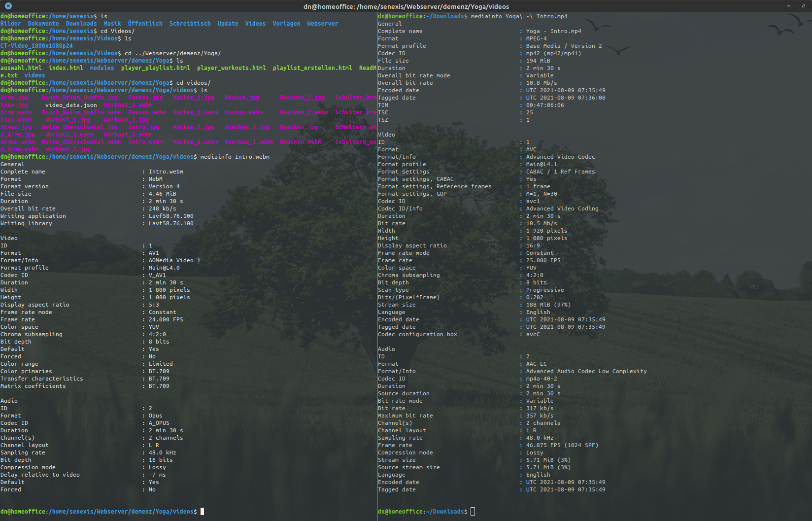The width and height of the screenshot is (812, 521).
Task: Click the AOMedia Video 1 value
Action: point(174,260)
